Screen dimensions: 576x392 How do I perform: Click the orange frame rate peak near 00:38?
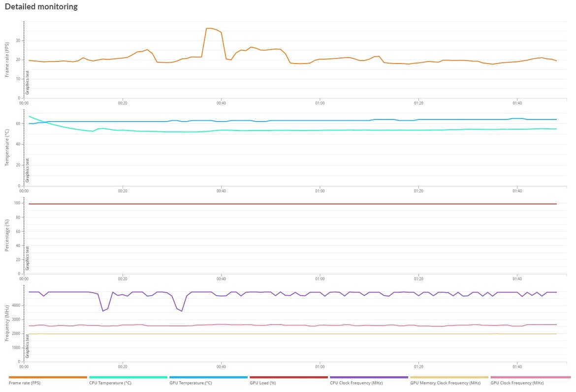click(211, 28)
